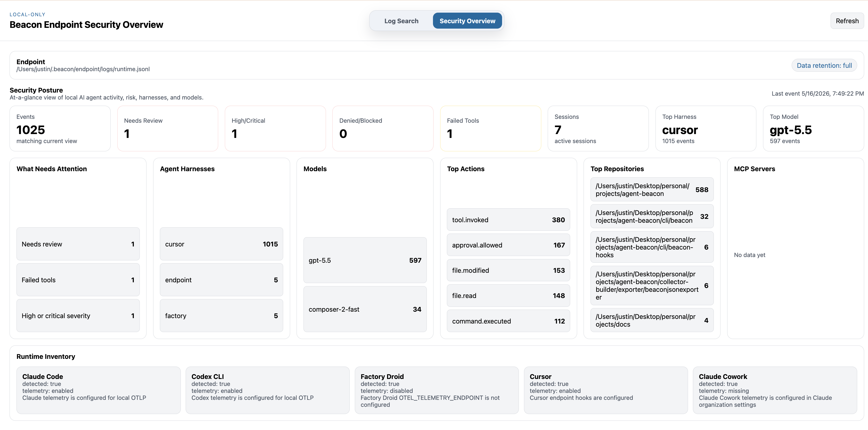Click the Models panel heading
Image resolution: width=868 pixels, height=430 pixels.
click(x=315, y=169)
